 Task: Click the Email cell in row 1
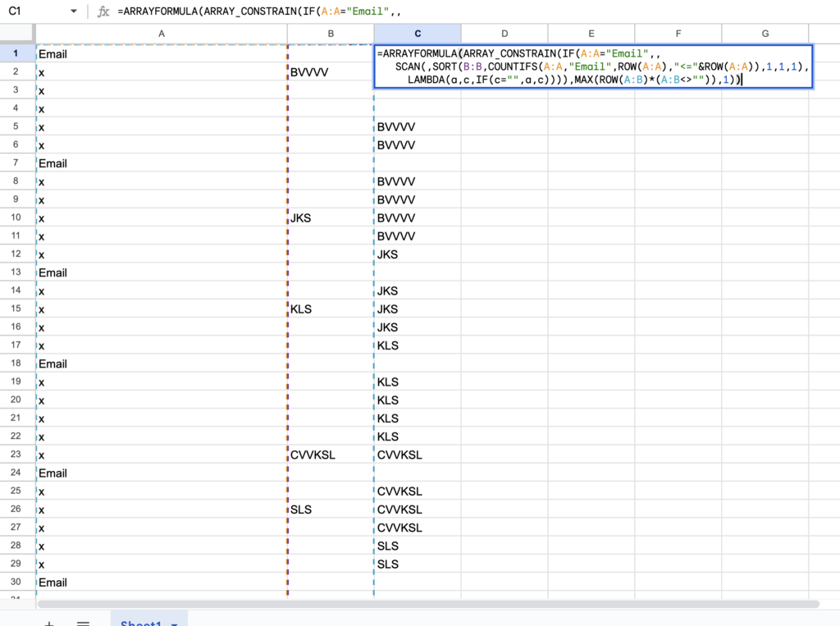pos(162,53)
